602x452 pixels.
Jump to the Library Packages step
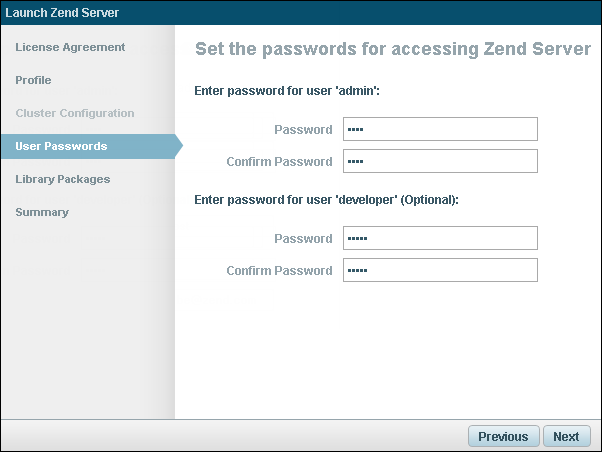pos(62,179)
